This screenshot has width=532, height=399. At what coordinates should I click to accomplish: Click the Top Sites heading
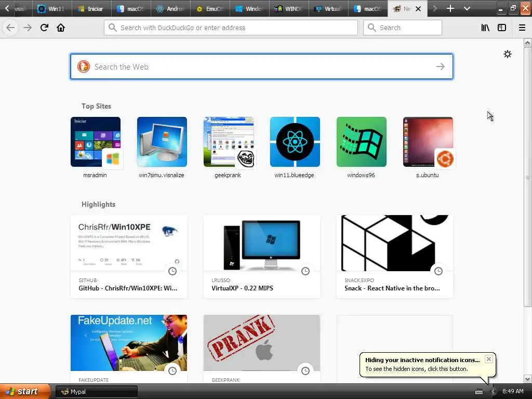point(96,106)
